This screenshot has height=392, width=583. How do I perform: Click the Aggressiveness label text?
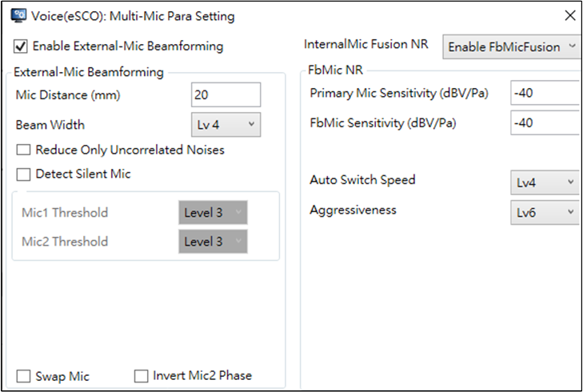pos(353,210)
